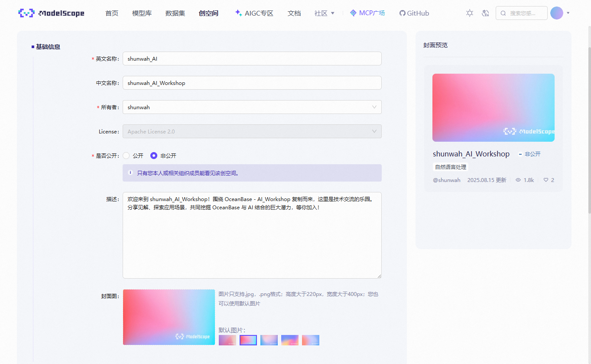591x364 pixels.
Task: Expand the 社区 menu
Action: (325, 13)
